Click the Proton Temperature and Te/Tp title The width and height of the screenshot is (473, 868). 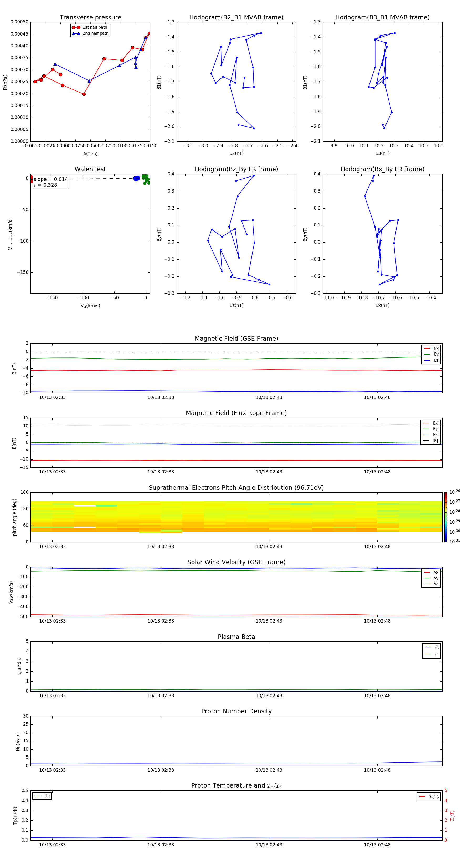(236, 786)
